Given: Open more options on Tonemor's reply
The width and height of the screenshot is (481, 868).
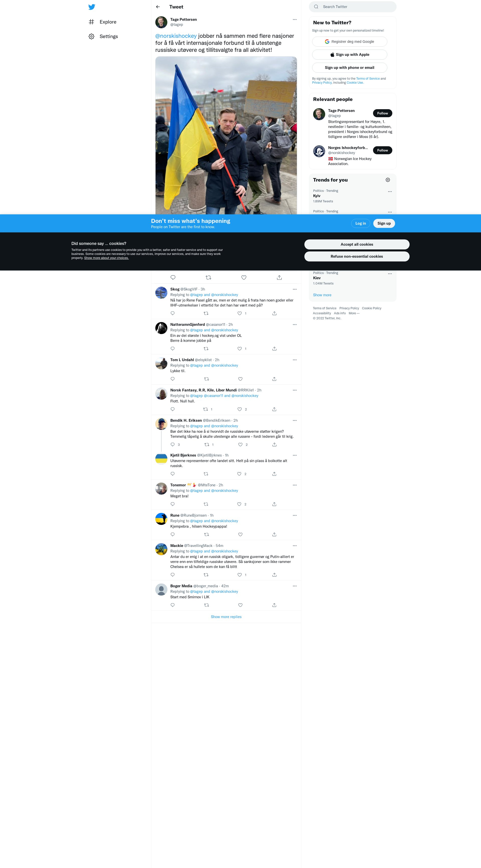Looking at the screenshot, I should point(295,485).
